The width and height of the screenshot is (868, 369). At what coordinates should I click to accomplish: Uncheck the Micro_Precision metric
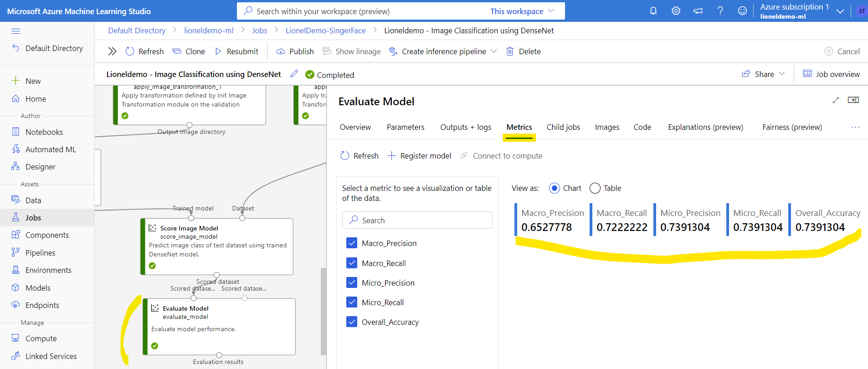pos(352,283)
